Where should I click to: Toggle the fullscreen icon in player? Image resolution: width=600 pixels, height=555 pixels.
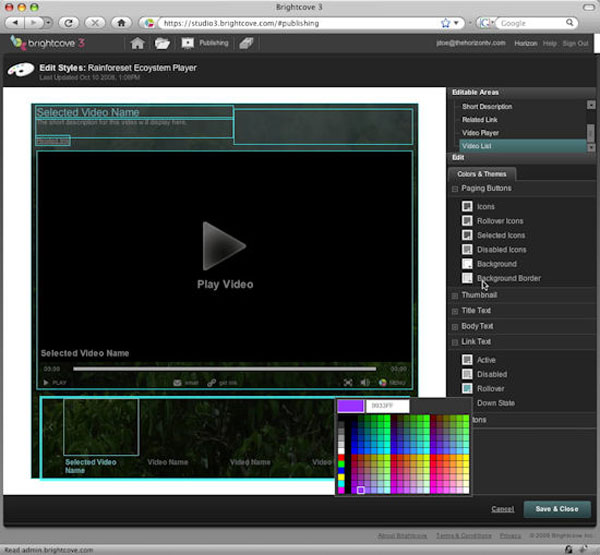pyautogui.click(x=348, y=382)
